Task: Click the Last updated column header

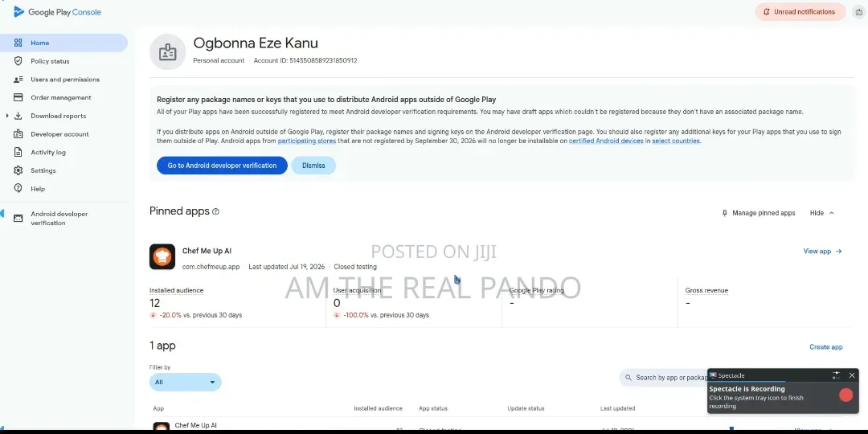Action: click(x=618, y=408)
